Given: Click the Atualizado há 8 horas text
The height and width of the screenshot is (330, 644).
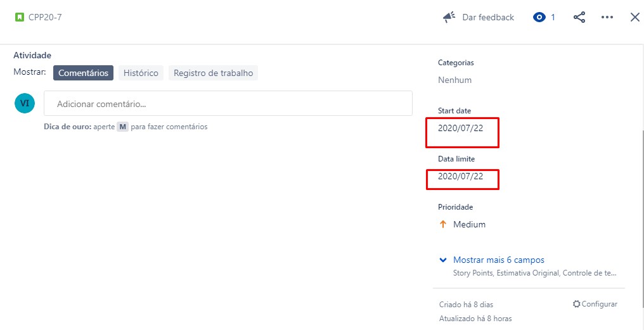Looking at the screenshot, I should click(x=475, y=319).
